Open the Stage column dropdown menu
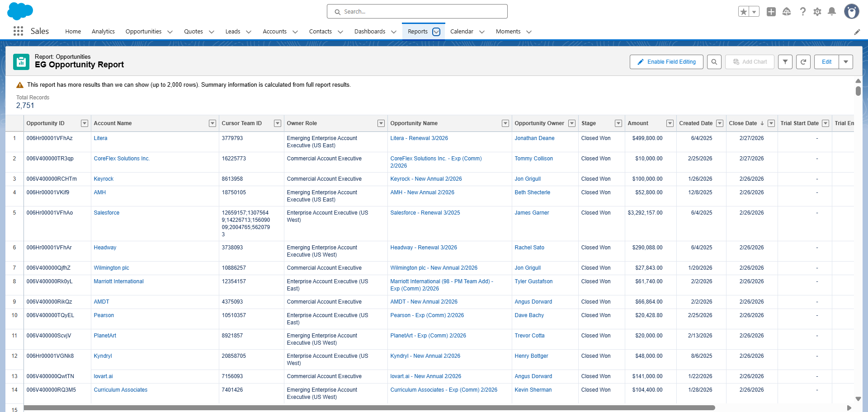 click(x=618, y=123)
